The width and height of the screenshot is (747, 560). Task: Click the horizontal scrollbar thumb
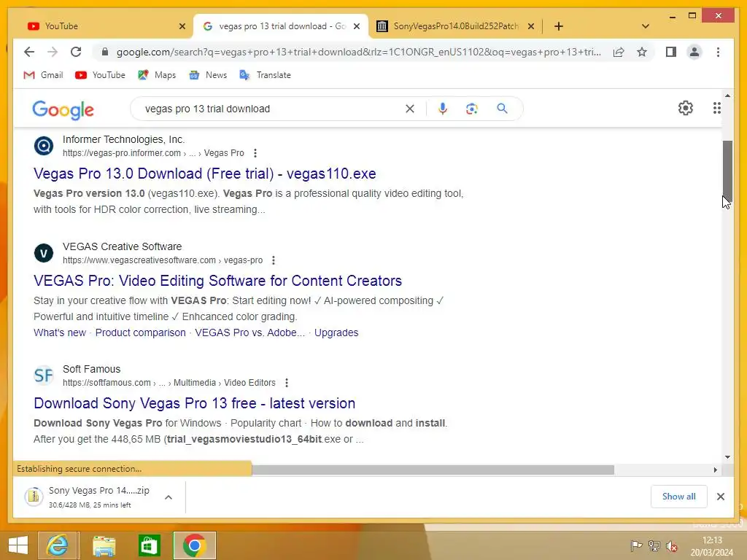tap(433, 470)
